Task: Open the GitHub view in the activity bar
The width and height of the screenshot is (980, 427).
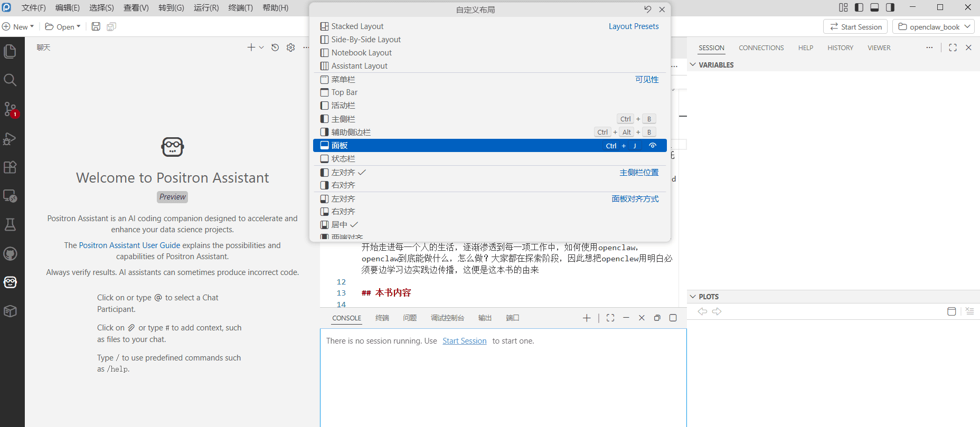Action: pos(10,254)
